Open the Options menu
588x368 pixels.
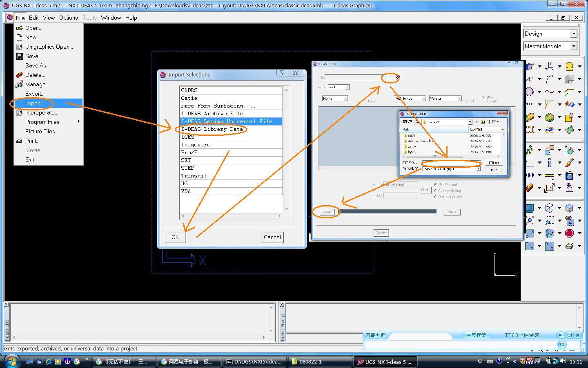[68, 18]
